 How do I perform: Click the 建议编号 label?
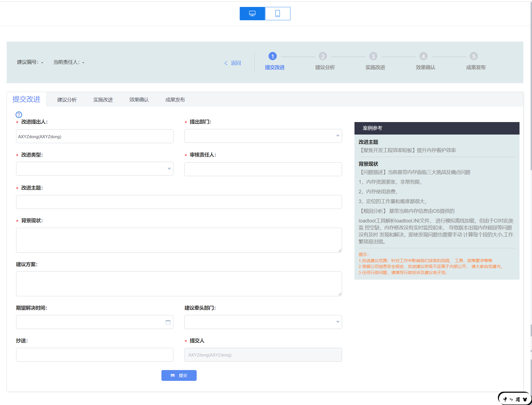[x=28, y=62]
